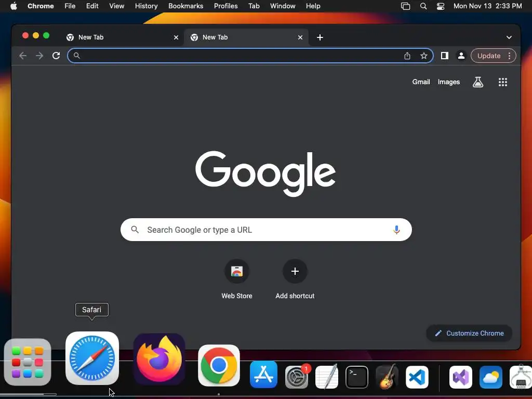The height and width of the screenshot is (399, 532).
Task: Start voice search with microphone icon
Action: tap(396, 230)
